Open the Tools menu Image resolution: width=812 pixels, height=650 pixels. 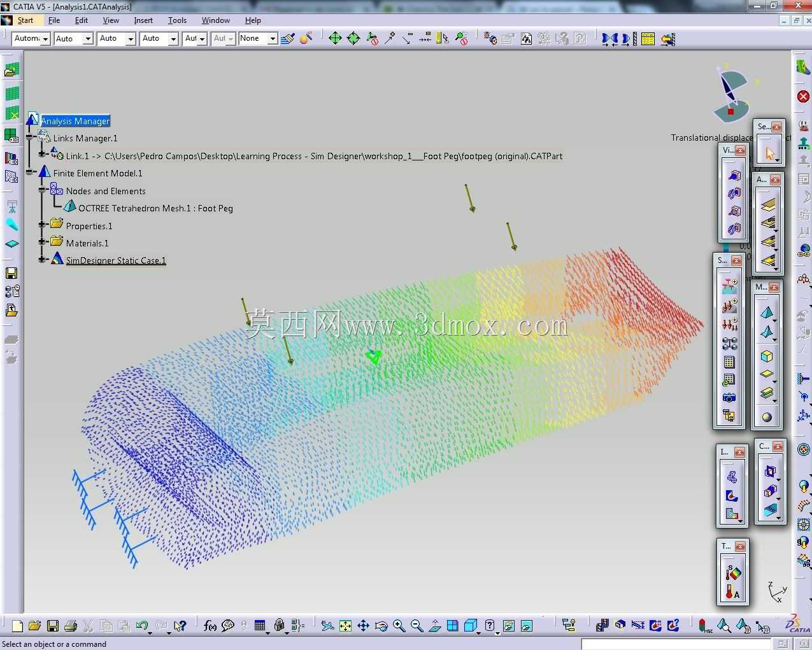(x=177, y=20)
